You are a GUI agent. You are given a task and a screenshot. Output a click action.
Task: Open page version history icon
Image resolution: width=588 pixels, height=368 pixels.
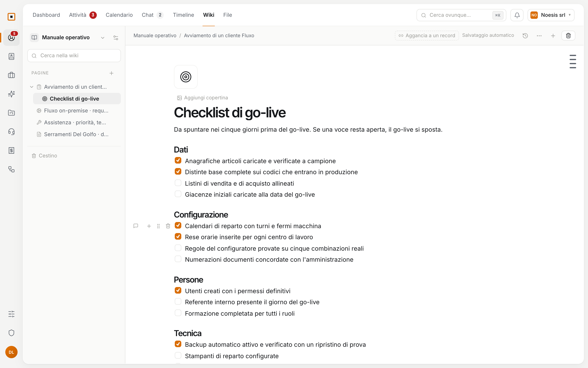[525, 36]
